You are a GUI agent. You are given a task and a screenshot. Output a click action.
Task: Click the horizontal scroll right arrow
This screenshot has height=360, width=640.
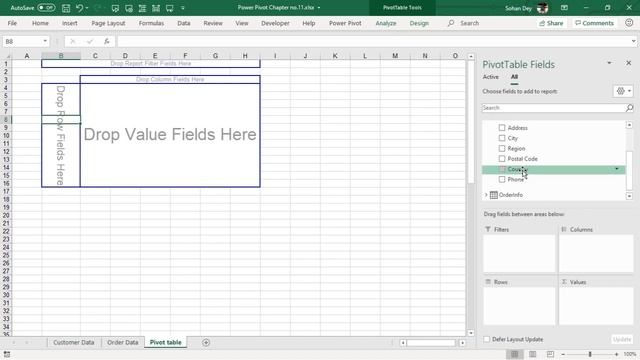(462, 343)
